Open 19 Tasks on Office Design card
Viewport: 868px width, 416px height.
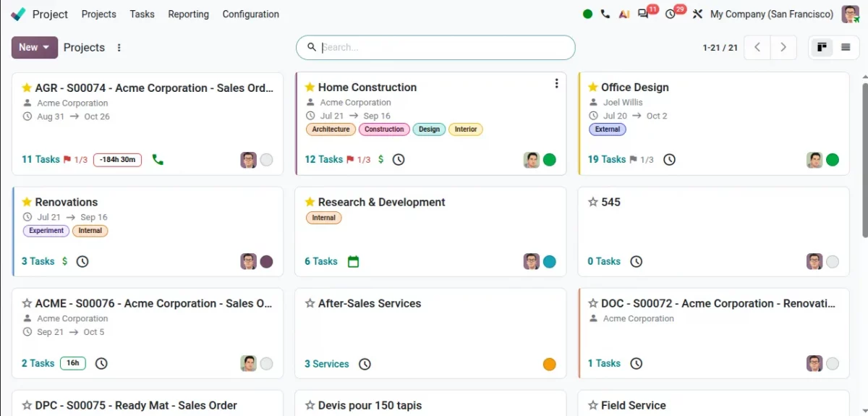606,159
